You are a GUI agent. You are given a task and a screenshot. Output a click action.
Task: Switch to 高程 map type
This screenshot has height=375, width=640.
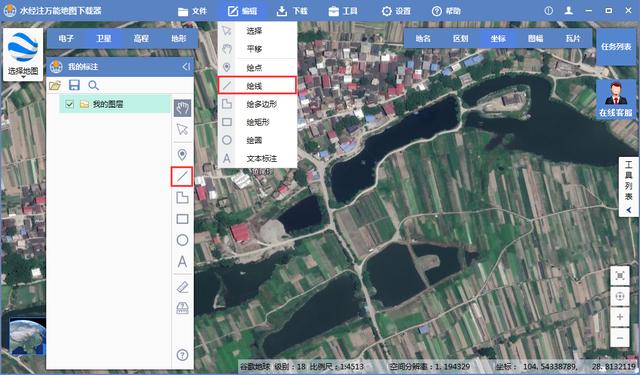tap(141, 38)
